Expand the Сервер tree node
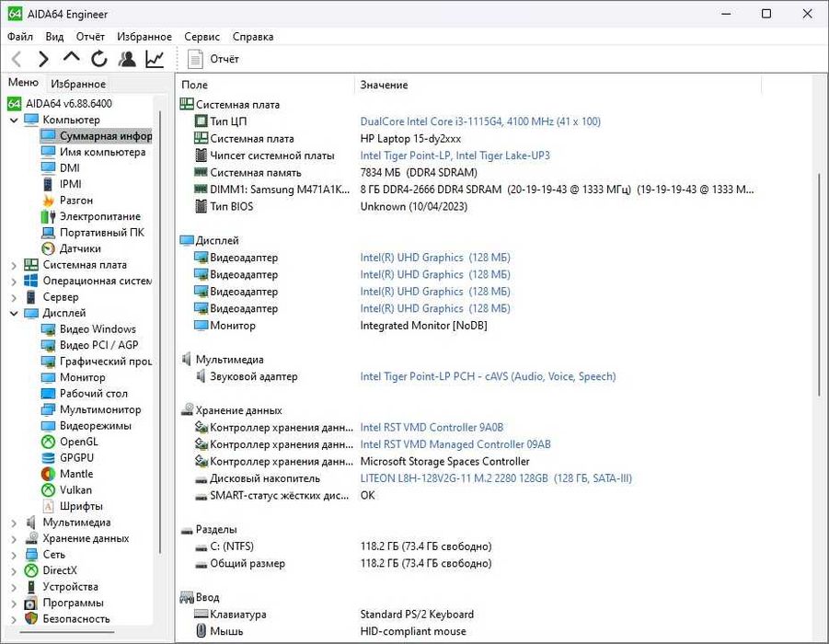829x644 pixels. point(14,297)
